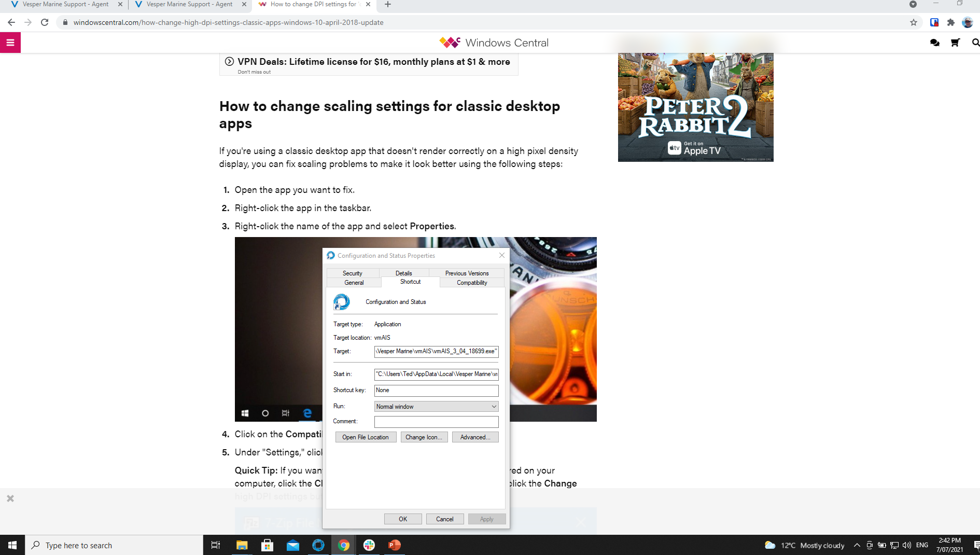980x555 pixels.
Task: Open the Windows Start menu
Action: point(12,545)
